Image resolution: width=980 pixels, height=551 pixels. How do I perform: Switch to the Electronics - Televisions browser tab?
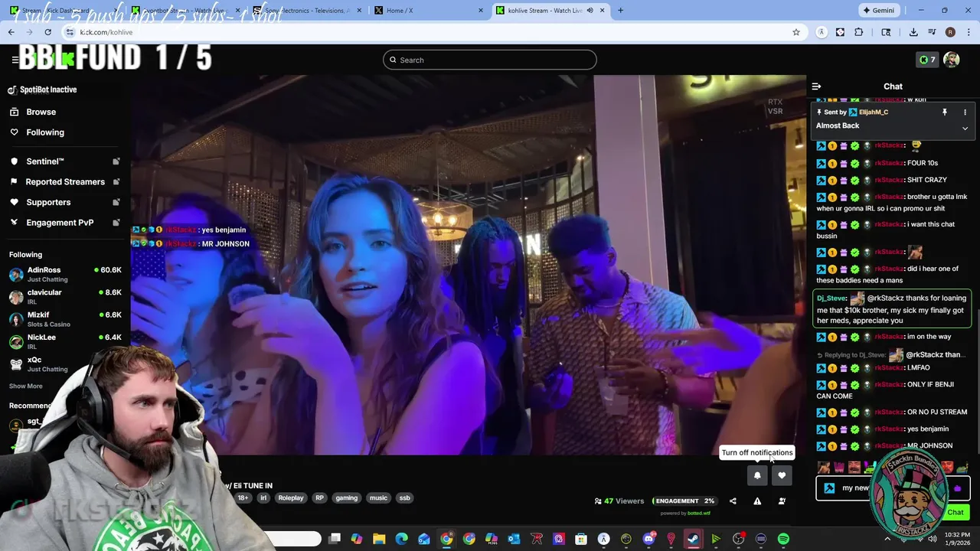306,10
